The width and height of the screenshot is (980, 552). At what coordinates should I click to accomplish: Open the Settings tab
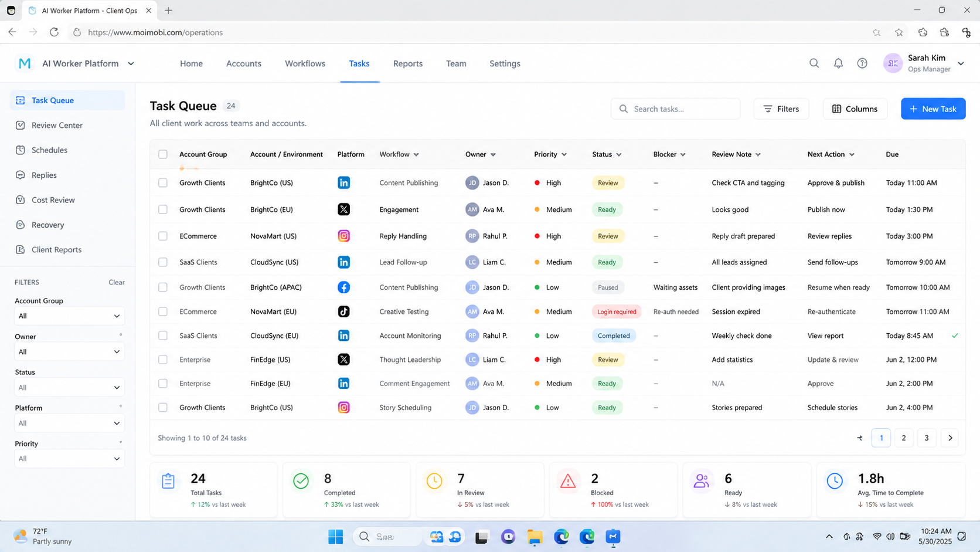pyautogui.click(x=505, y=63)
